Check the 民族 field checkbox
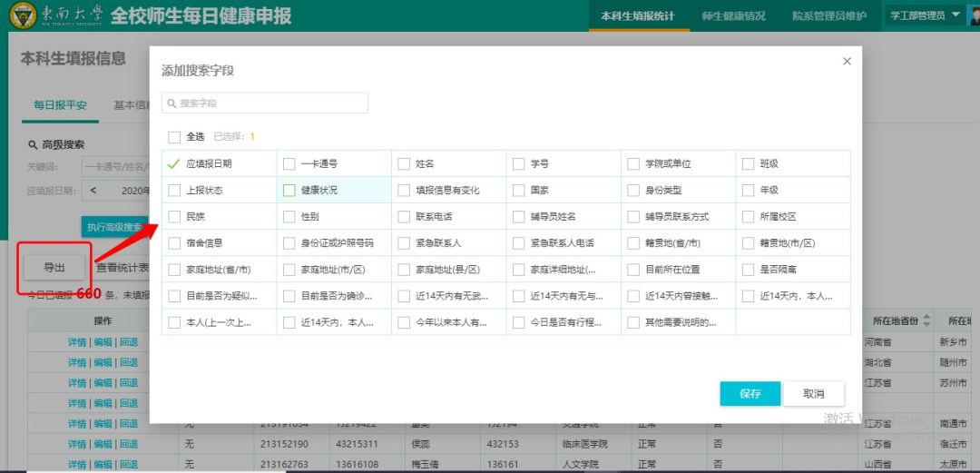Image resolution: width=980 pixels, height=473 pixels. [174, 217]
